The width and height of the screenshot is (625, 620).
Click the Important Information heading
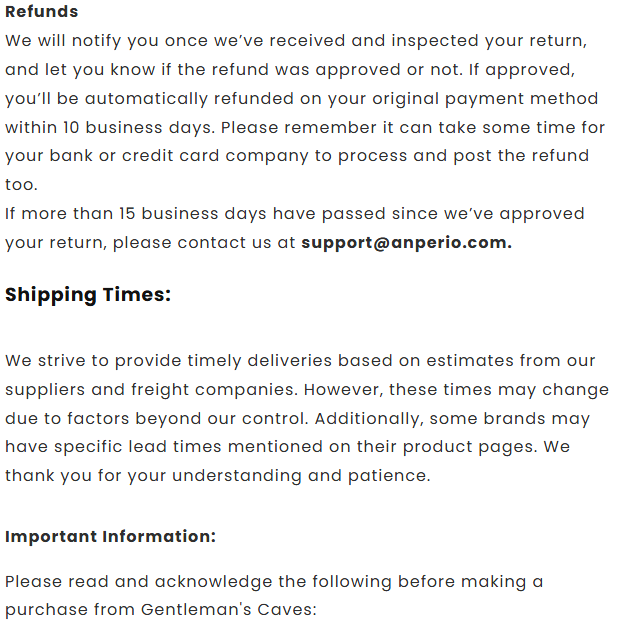click(110, 536)
